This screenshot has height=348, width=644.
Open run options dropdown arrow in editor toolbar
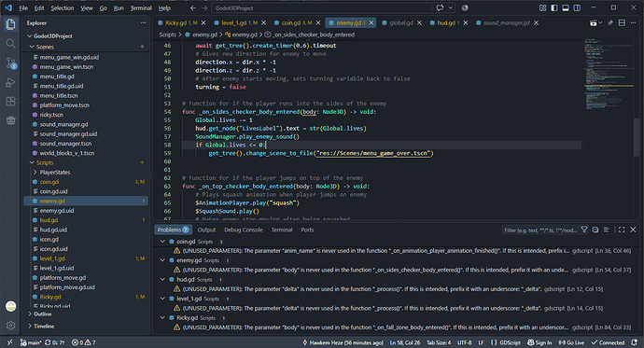click(600, 23)
